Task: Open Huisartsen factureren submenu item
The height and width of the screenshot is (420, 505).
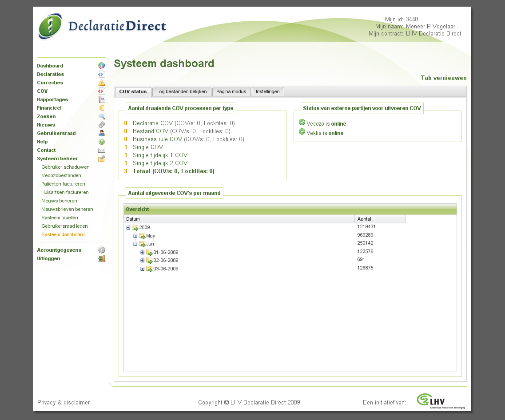Action: point(65,192)
